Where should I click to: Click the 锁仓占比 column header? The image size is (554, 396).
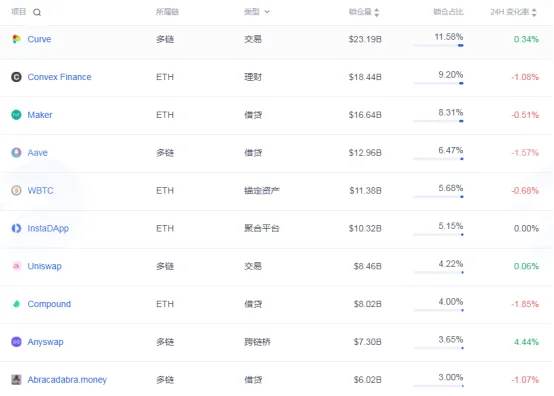[x=448, y=12]
